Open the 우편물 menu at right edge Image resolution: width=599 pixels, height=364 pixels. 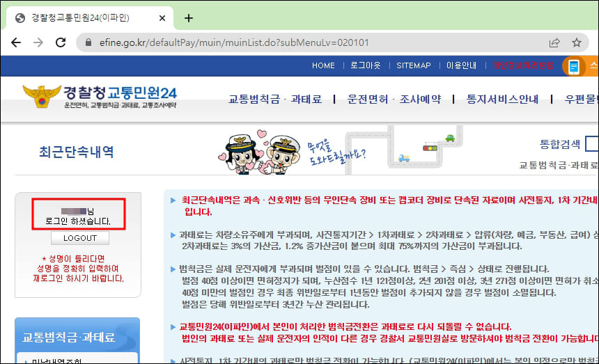coord(582,100)
